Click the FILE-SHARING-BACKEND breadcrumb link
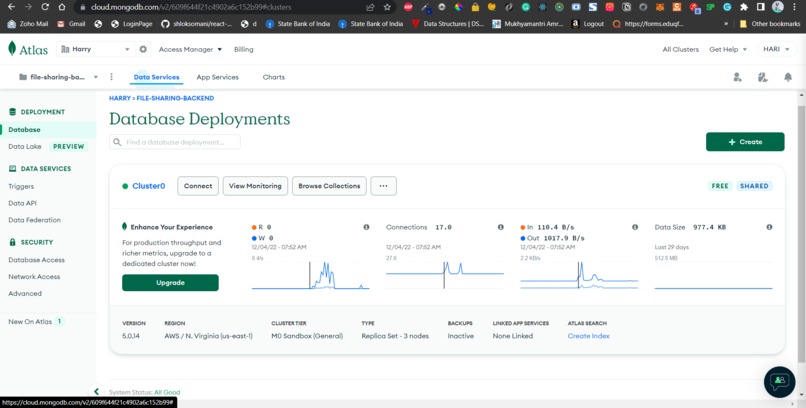This screenshot has height=408, width=806. point(175,98)
